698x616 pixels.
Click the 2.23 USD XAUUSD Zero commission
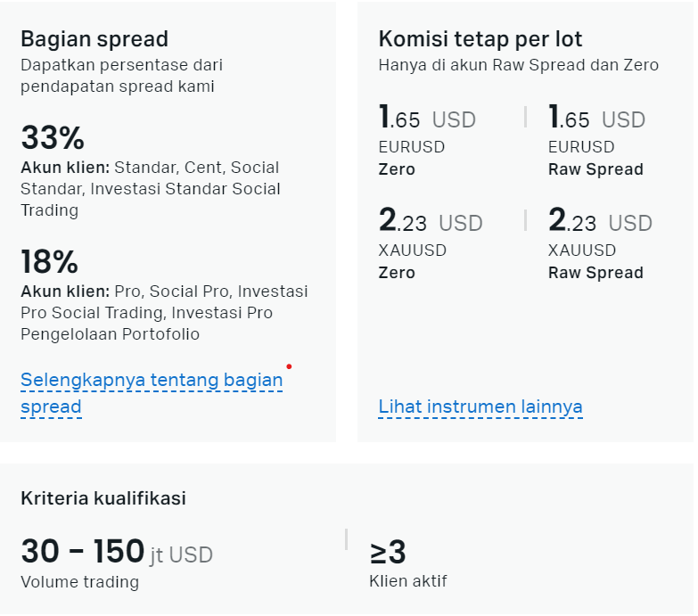coord(431,221)
